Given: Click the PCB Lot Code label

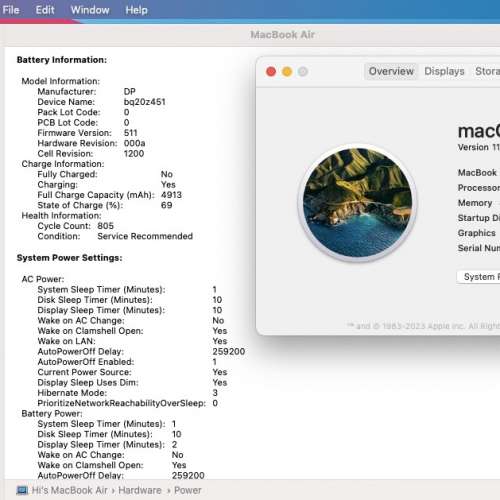Looking at the screenshot, I should pos(68,122).
